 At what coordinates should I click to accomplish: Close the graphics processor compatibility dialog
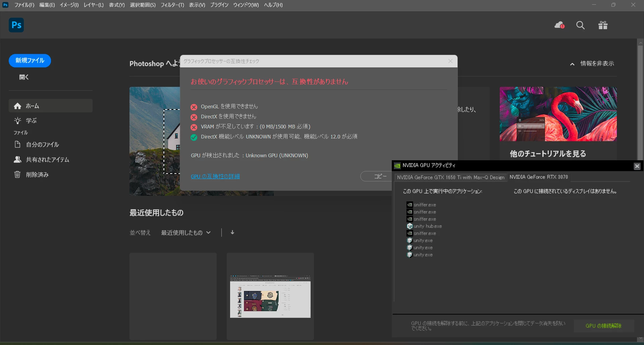pyautogui.click(x=450, y=61)
